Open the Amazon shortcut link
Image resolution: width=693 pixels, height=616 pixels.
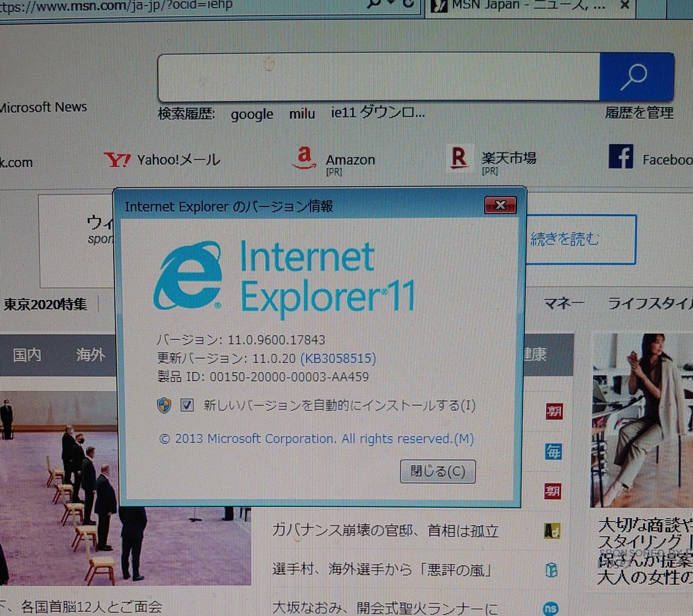tap(351, 160)
